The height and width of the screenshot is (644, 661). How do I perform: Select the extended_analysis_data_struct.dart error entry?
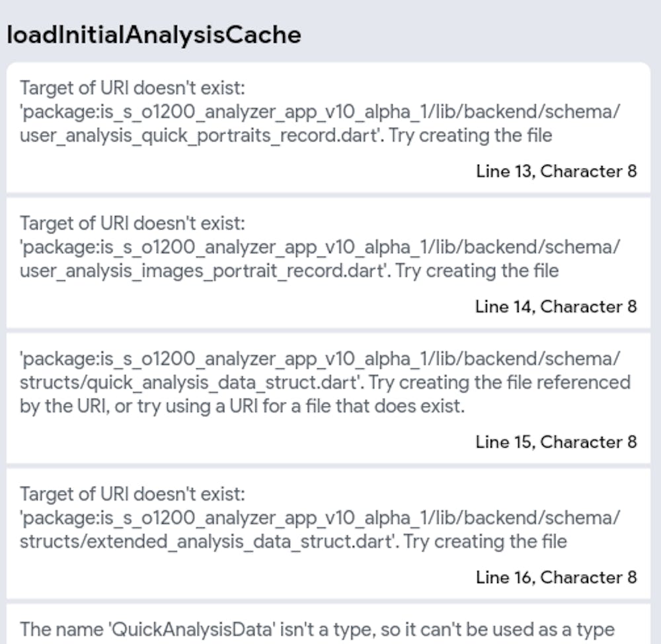click(329, 534)
